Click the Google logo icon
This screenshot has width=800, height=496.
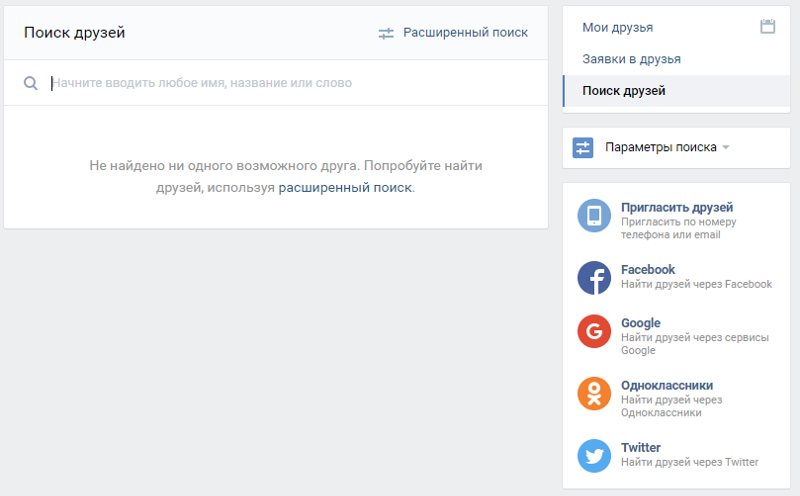coord(594,331)
